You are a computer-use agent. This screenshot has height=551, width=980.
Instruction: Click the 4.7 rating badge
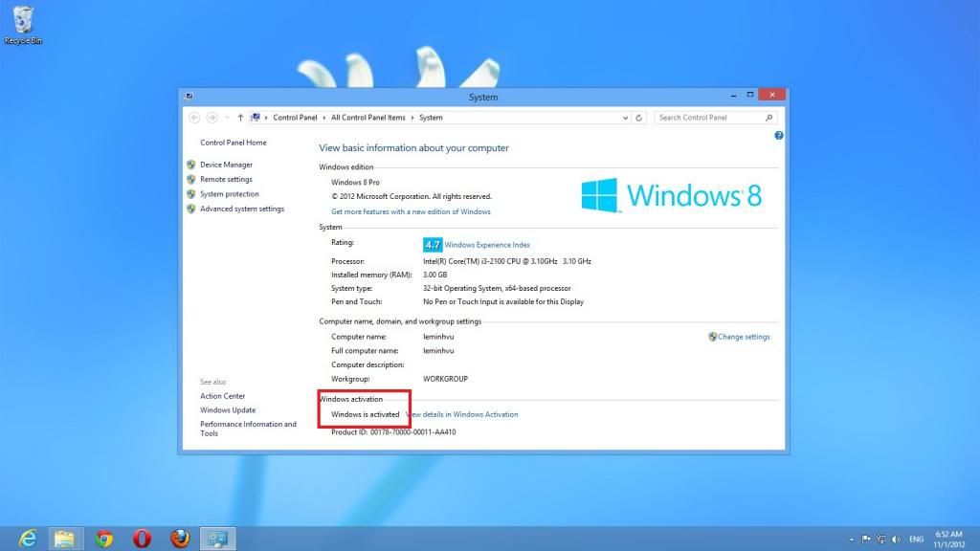click(433, 244)
